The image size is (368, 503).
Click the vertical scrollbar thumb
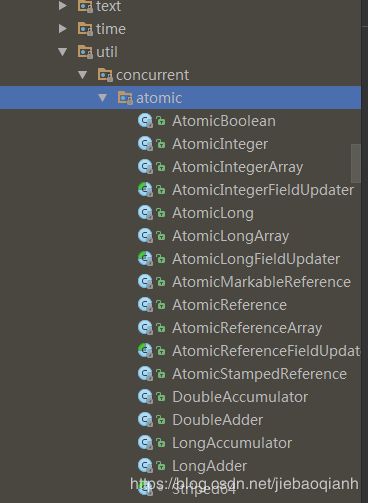[x=356, y=163]
